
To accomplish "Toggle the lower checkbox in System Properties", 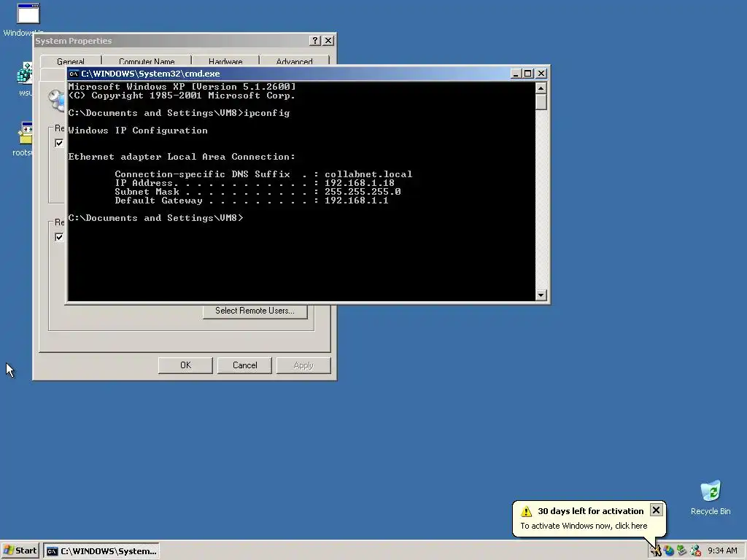I will coord(59,237).
